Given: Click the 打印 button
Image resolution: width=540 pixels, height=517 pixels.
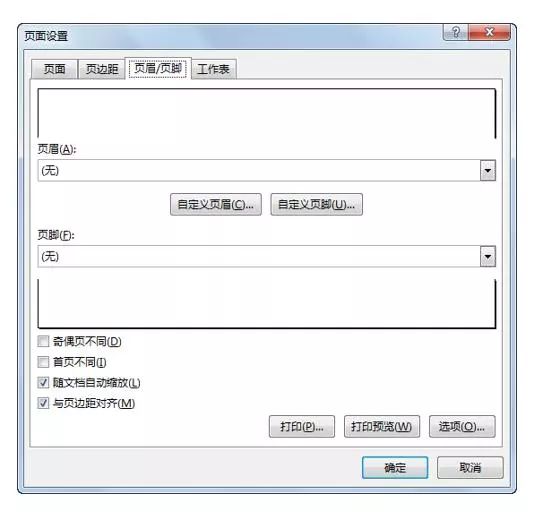Looking at the screenshot, I should click(302, 427).
